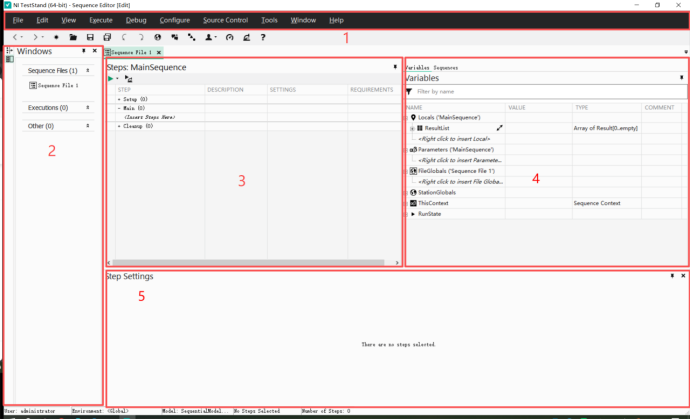The image size is (690, 420).
Task: Pin the Windows panel with pushpin icon
Action: pyautogui.click(x=84, y=51)
